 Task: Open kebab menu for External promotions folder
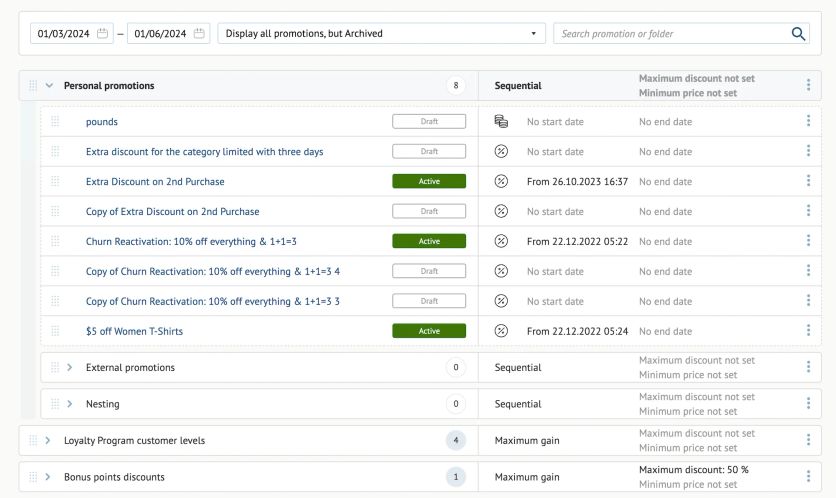coord(808,367)
